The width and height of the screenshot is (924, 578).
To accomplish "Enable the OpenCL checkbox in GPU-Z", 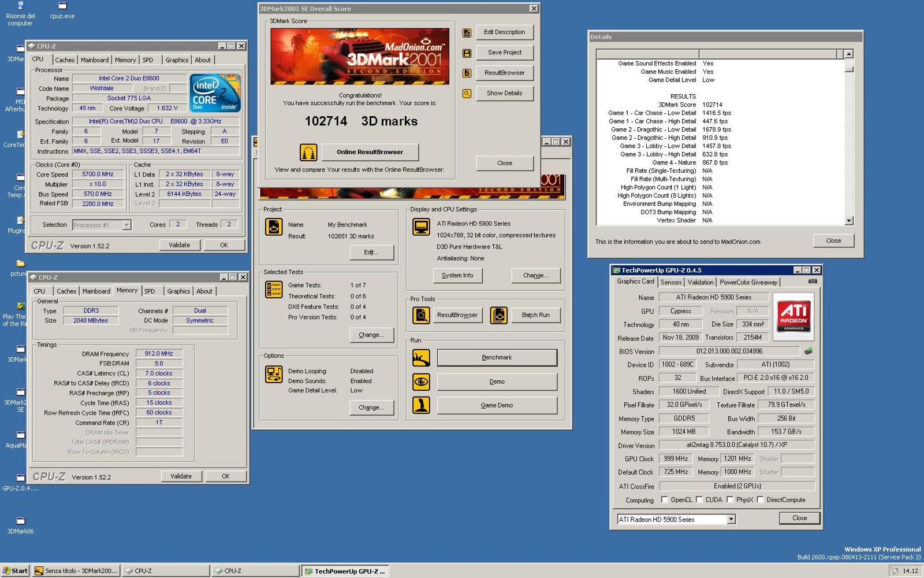I will (x=664, y=500).
